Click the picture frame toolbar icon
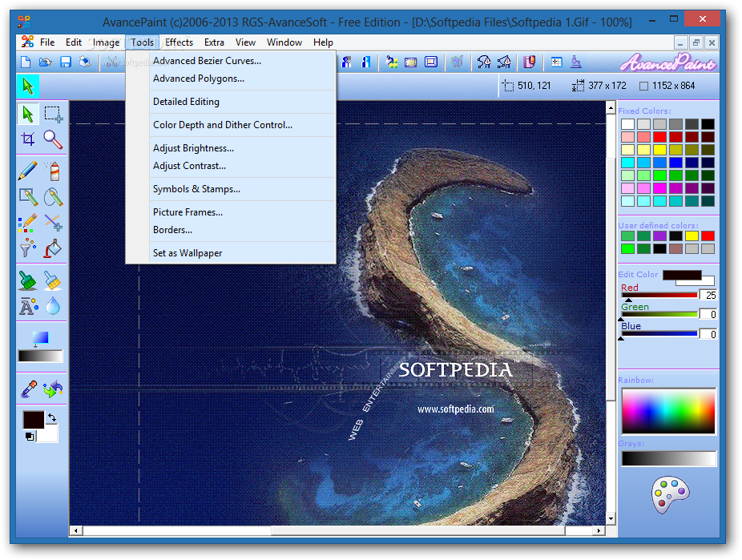This screenshot has width=742, height=560. point(431,62)
